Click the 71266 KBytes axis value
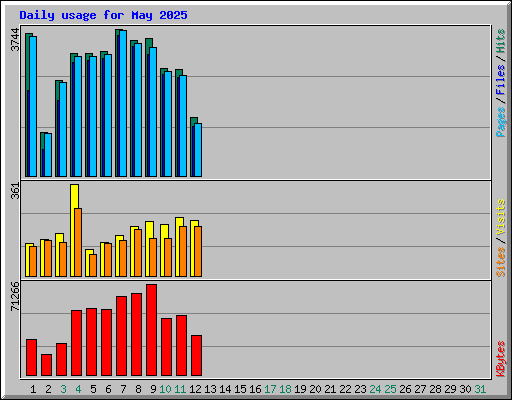Viewport: 512px width, 400px height. pos(15,297)
